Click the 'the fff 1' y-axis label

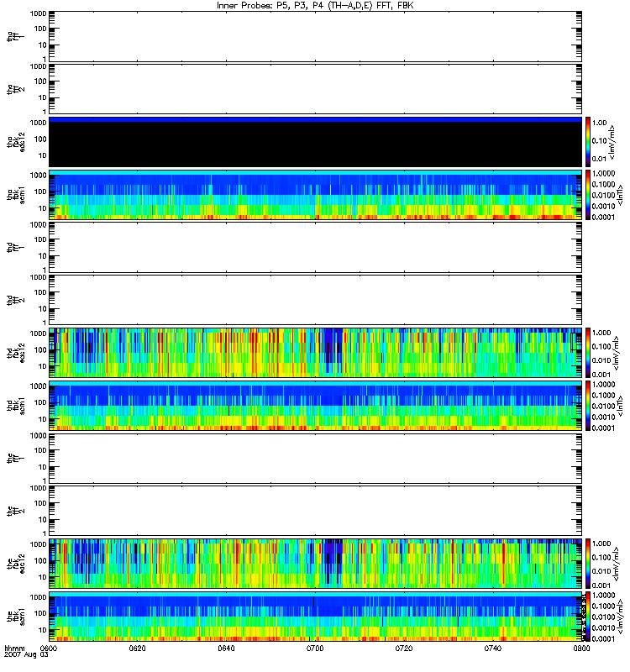coord(15,458)
